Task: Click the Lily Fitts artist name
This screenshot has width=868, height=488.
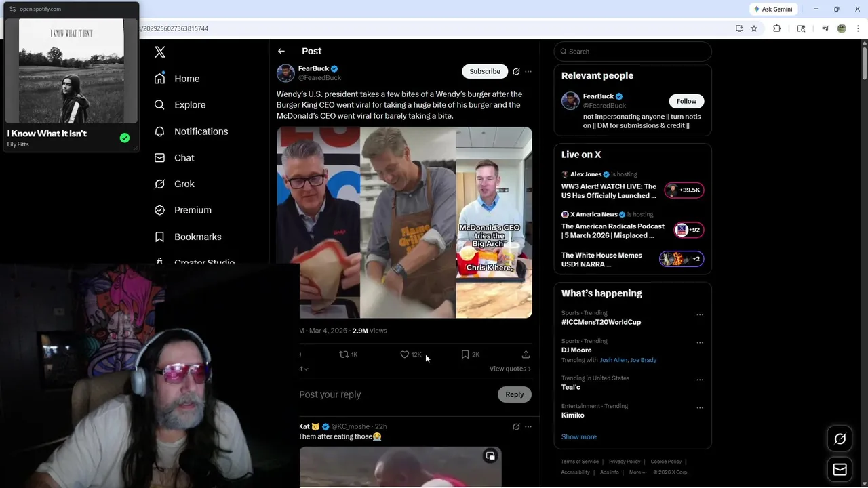Action: coord(18,144)
